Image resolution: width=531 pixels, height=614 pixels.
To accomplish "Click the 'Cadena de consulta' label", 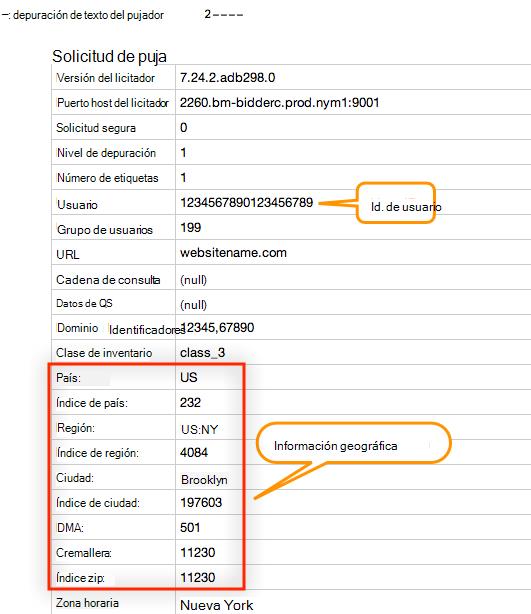I will pos(108,280).
